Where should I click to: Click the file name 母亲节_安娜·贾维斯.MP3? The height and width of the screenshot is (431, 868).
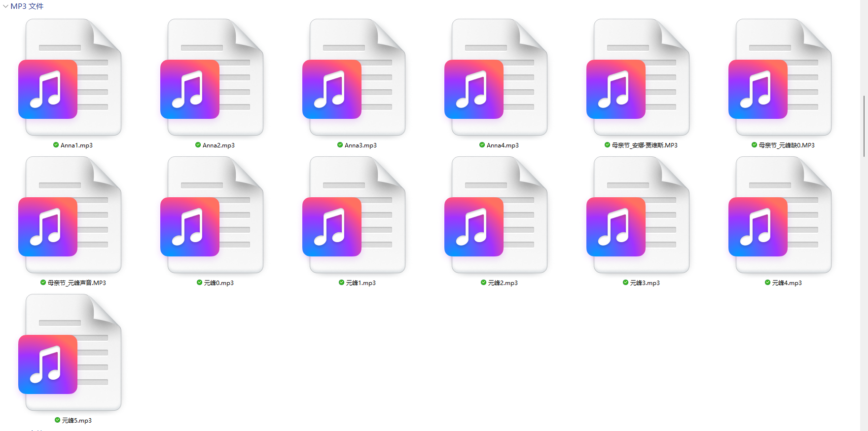point(645,145)
